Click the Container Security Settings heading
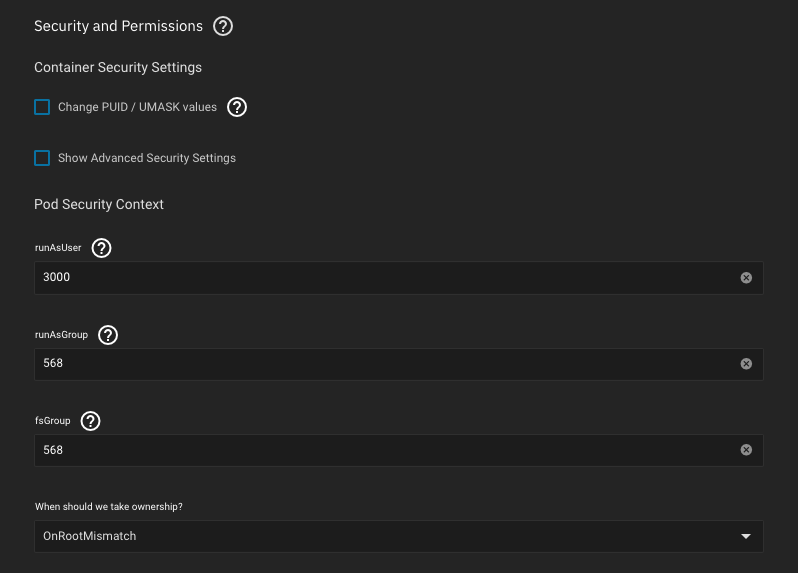 [118, 68]
